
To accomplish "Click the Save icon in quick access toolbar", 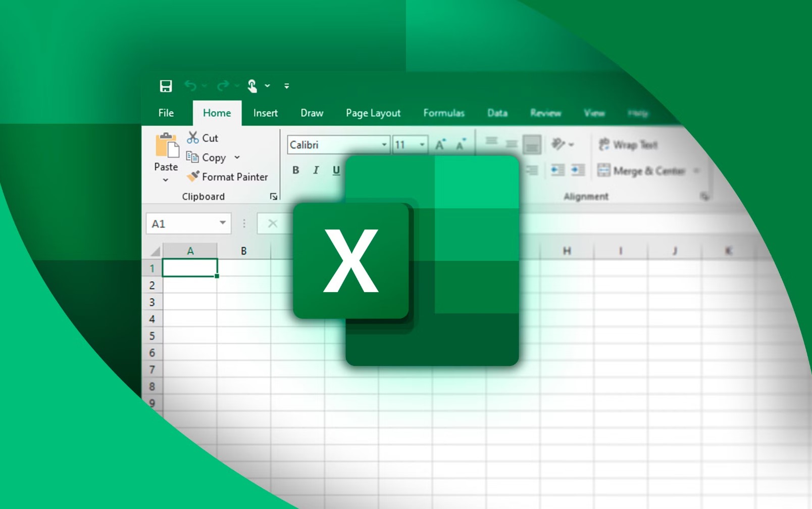I will [166, 86].
